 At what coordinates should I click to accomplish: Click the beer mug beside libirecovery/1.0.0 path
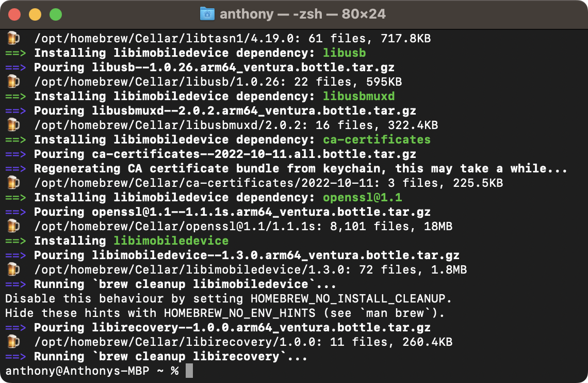[13, 342]
